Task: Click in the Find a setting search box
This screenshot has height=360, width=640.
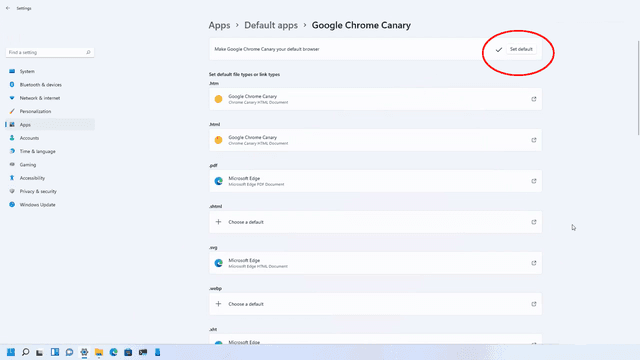Action: (50, 52)
